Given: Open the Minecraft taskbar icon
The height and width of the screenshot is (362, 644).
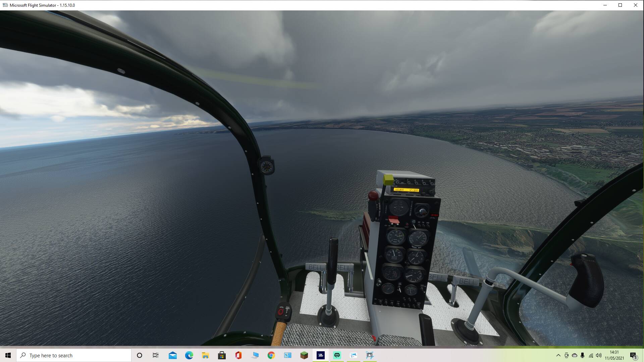Looking at the screenshot, I should pyautogui.click(x=304, y=355).
